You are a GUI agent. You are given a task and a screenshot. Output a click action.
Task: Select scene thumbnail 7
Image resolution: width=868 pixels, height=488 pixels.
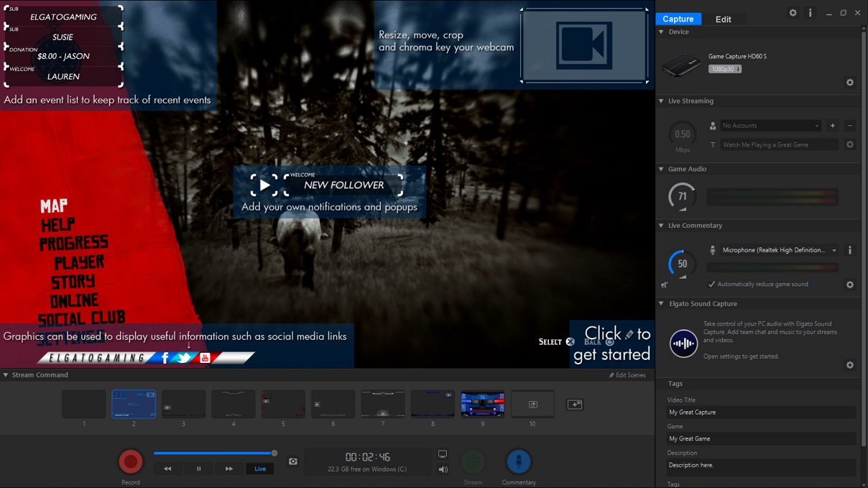pos(383,404)
